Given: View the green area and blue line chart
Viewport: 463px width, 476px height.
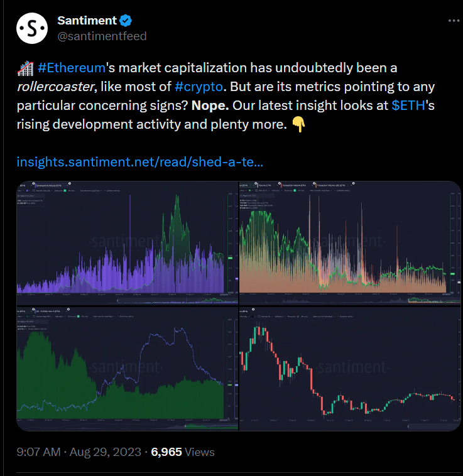Looking at the screenshot, I should (x=128, y=369).
